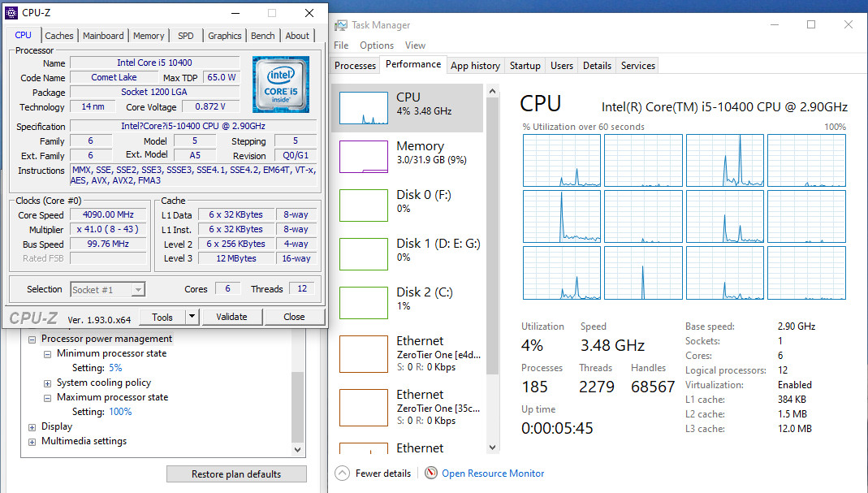
Task: Select Disk 2 (C:) in sidebar
Action: [x=408, y=302]
